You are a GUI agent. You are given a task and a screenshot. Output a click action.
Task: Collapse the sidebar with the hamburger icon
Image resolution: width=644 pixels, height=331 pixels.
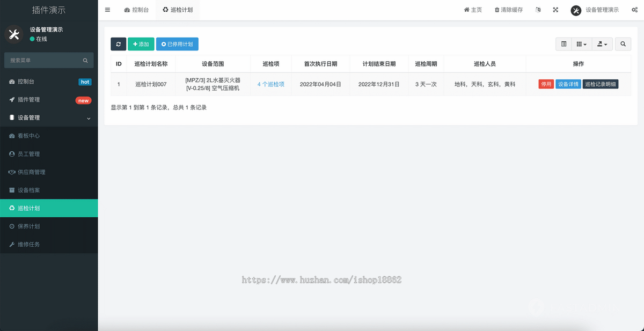point(107,9)
